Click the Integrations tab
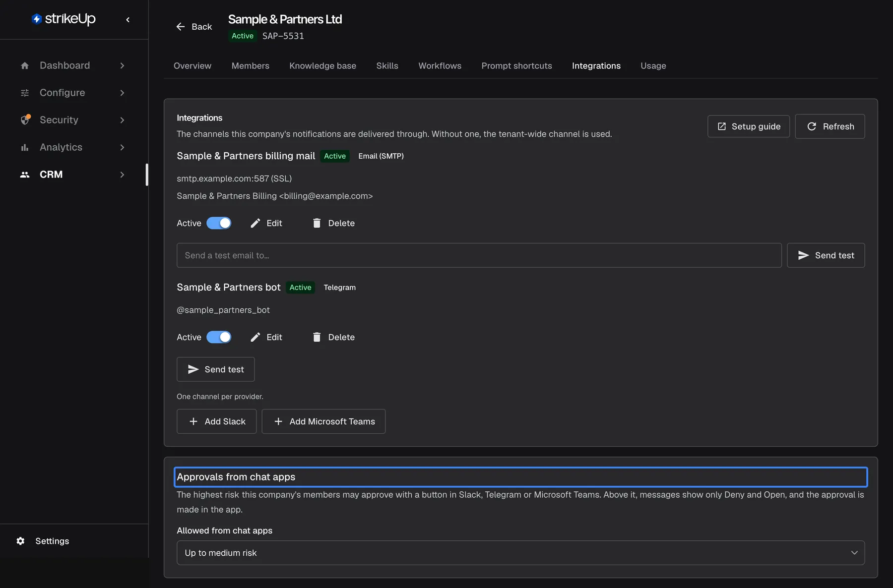Screen dimensions: 893x588 click(x=596, y=66)
